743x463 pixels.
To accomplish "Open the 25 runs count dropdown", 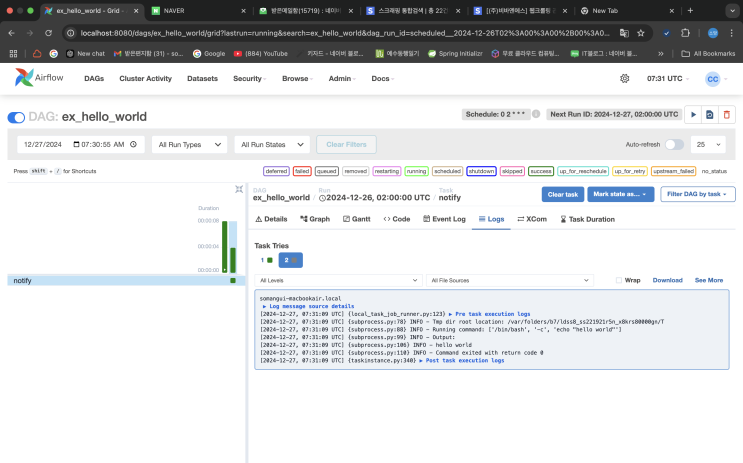I will click(x=708, y=145).
